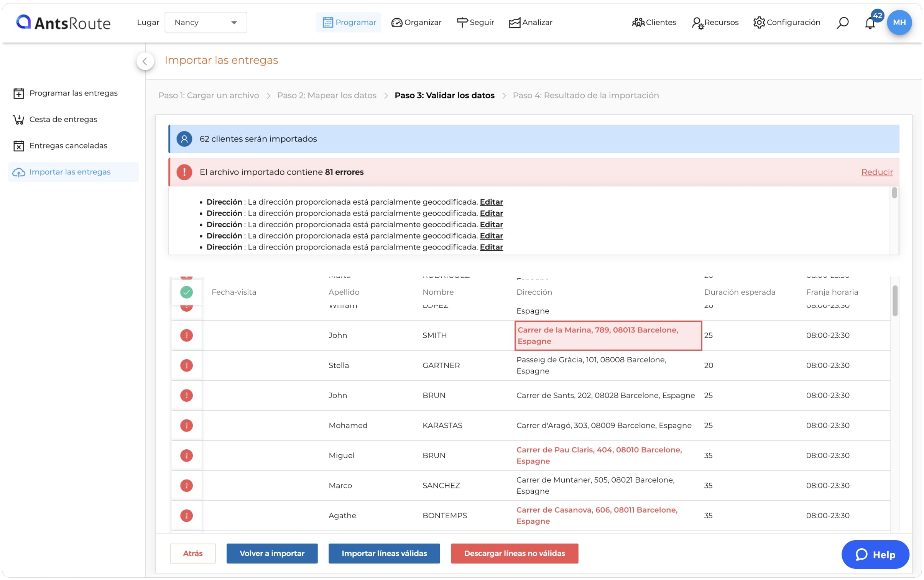The width and height of the screenshot is (924, 580).
Task: Open the MH user avatar menu
Action: click(x=899, y=22)
